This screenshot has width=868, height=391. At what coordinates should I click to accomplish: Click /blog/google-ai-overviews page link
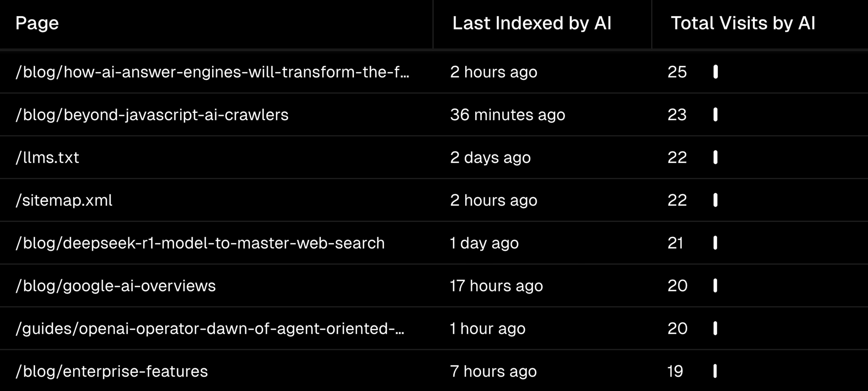(115, 286)
